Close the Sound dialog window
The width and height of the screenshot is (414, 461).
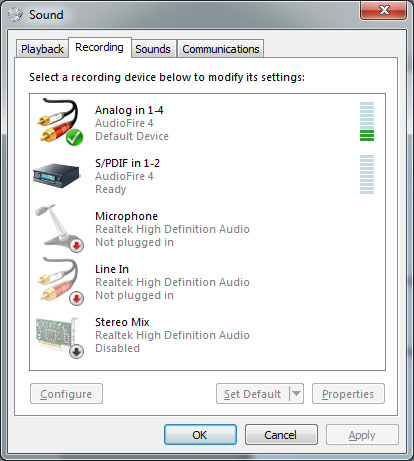(383, 10)
